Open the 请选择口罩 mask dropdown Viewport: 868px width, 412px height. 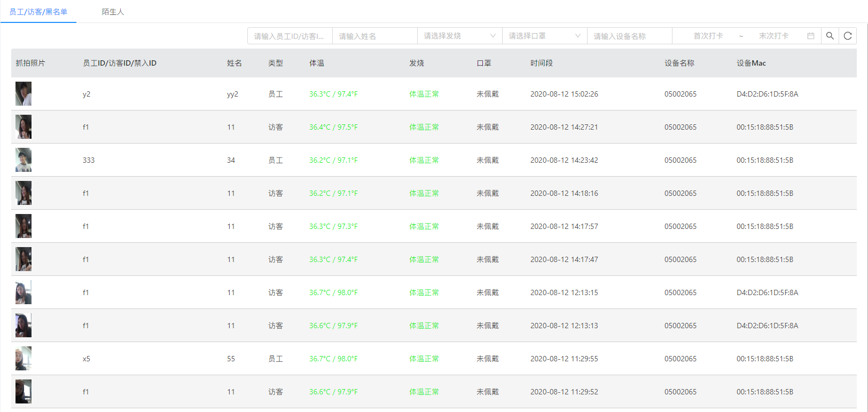544,36
